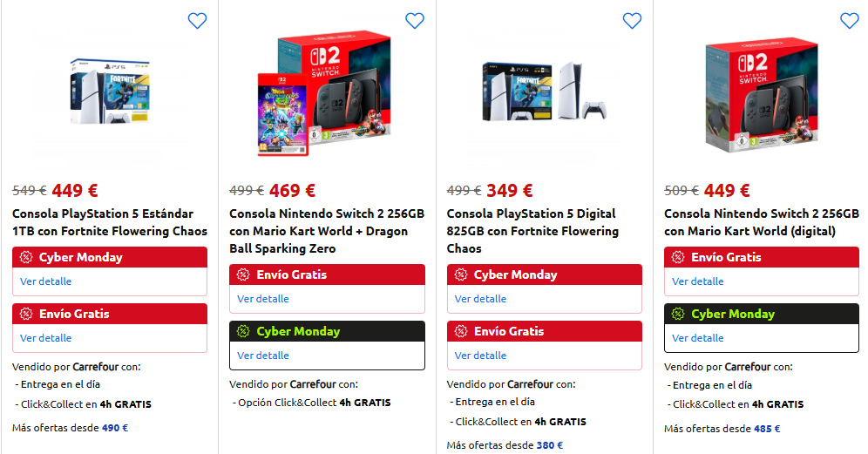Click heart icon on Switch 2 Dragon Ball bundle
Image resolution: width=868 pixels, height=454 pixels.
[415, 21]
